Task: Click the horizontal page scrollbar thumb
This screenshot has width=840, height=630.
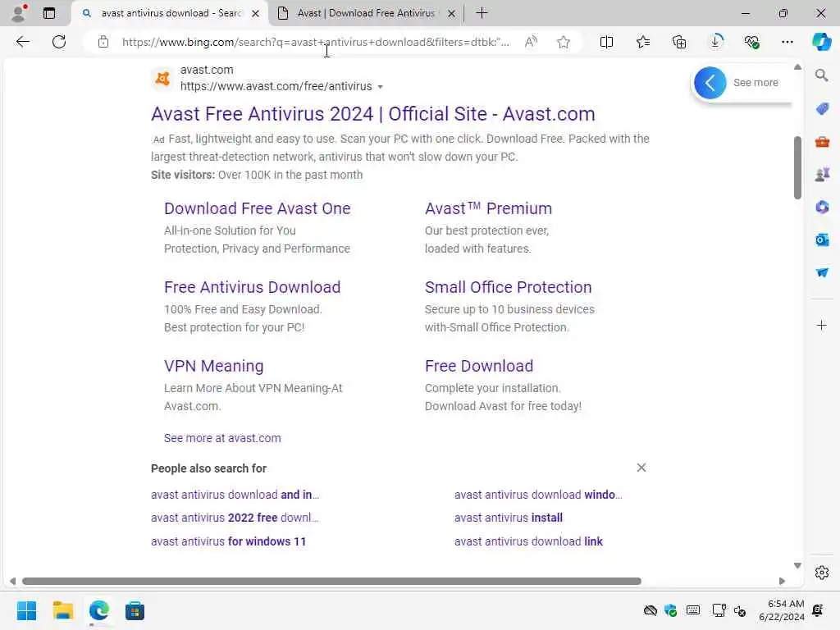Action: pyautogui.click(x=331, y=582)
